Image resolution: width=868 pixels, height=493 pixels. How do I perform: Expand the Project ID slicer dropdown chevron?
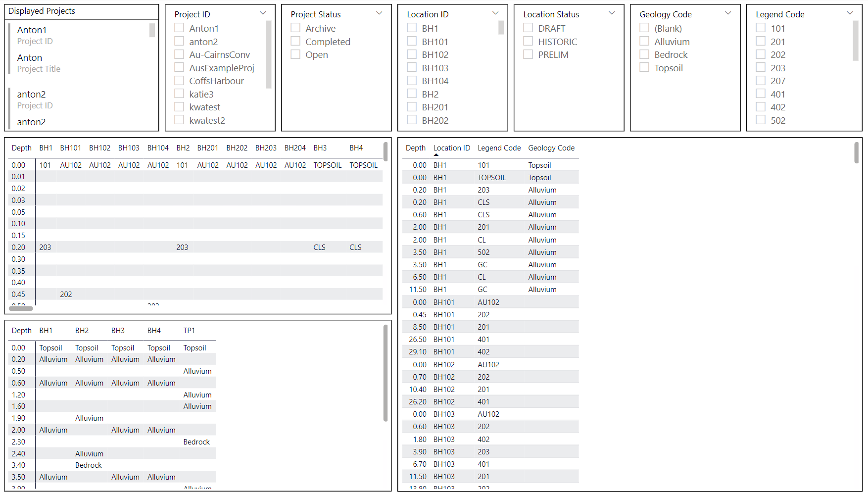(x=263, y=13)
